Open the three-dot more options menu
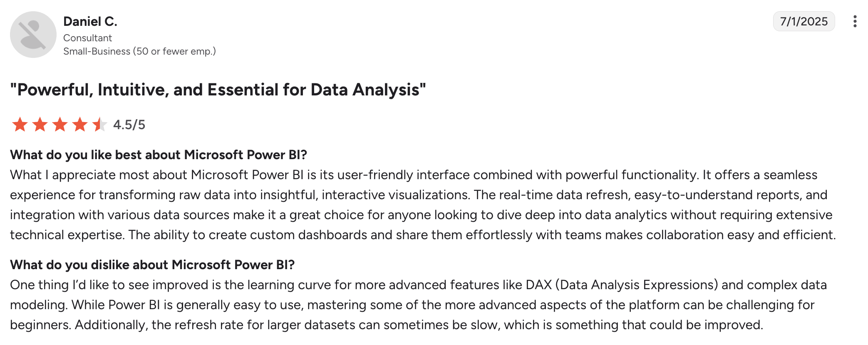The width and height of the screenshot is (868, 345). point(855,21)
